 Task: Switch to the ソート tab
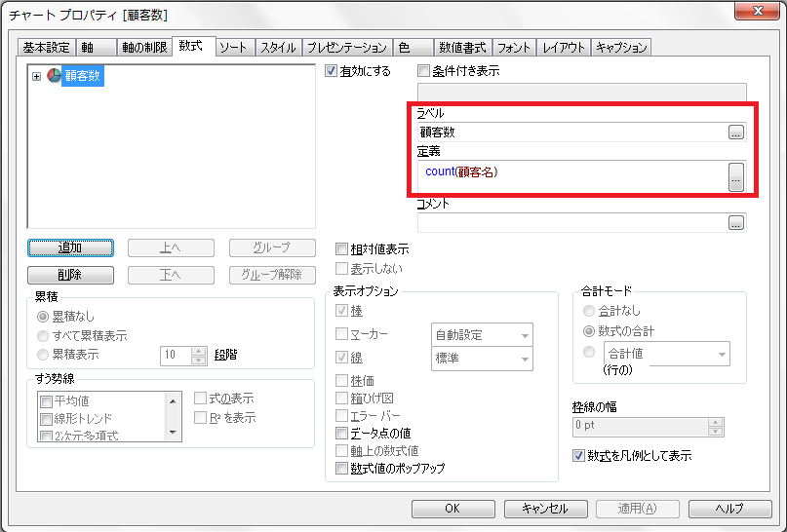tap(232, 47)
